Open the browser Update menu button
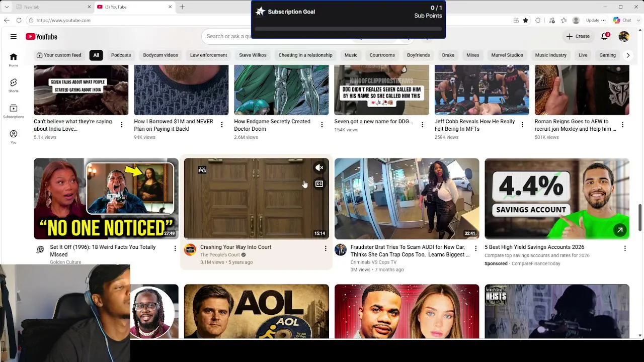Viewport: 644px width, 362px height. [x=596, y=20]
